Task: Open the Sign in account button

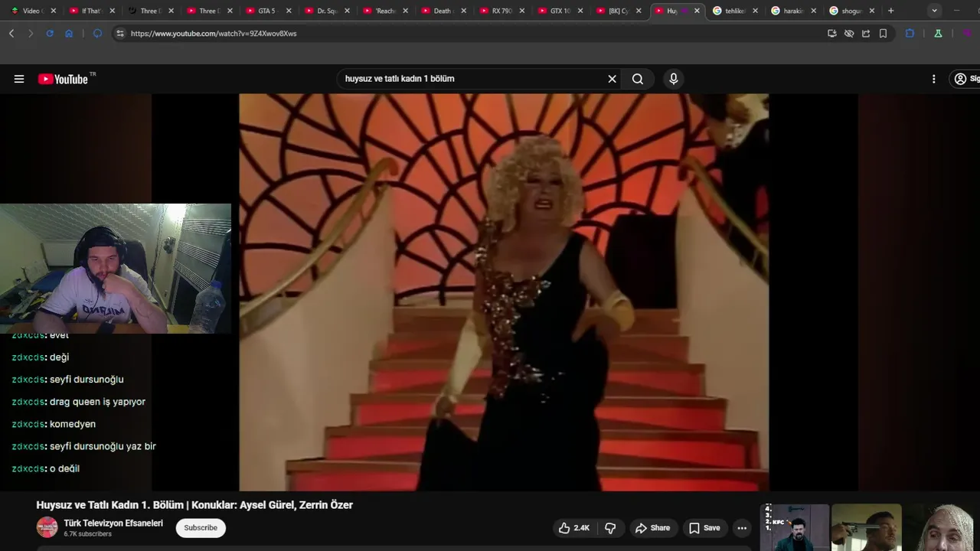Action: 966,79
